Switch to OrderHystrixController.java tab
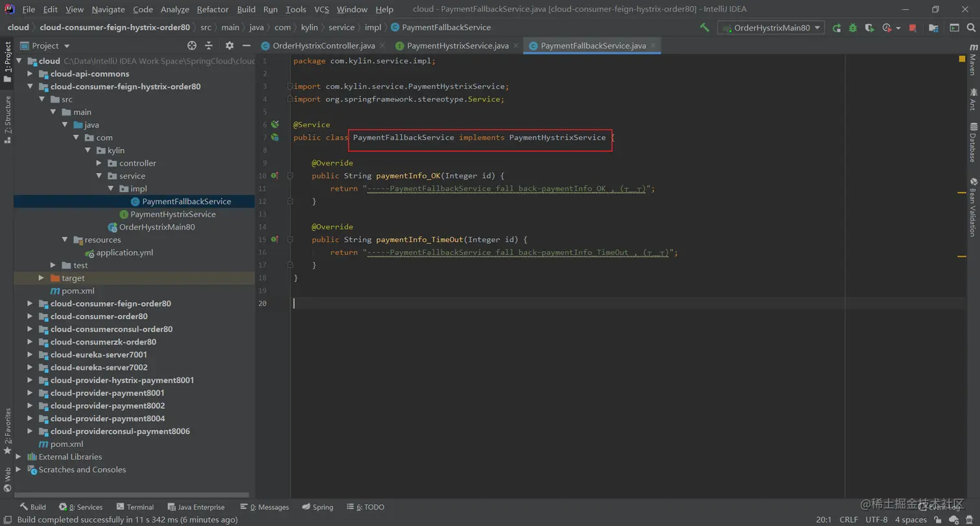This screenshot has height=526, width=980. click(x=323, y=46)
